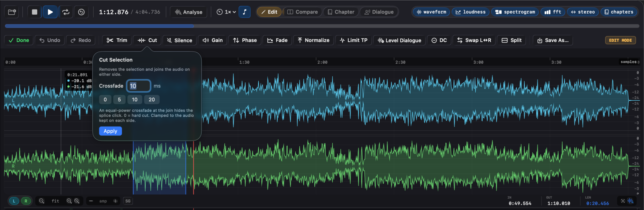Viewport: 644px width, 210px height.
Task: Stop playback with the square button
Action: (x=34, y=12)
